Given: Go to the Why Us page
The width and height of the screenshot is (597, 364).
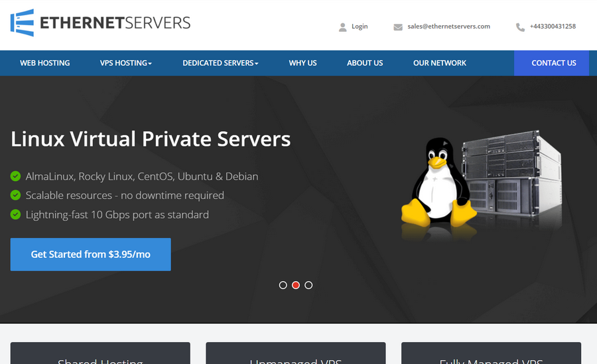Looking at the screenshot, I should point(302,63).
